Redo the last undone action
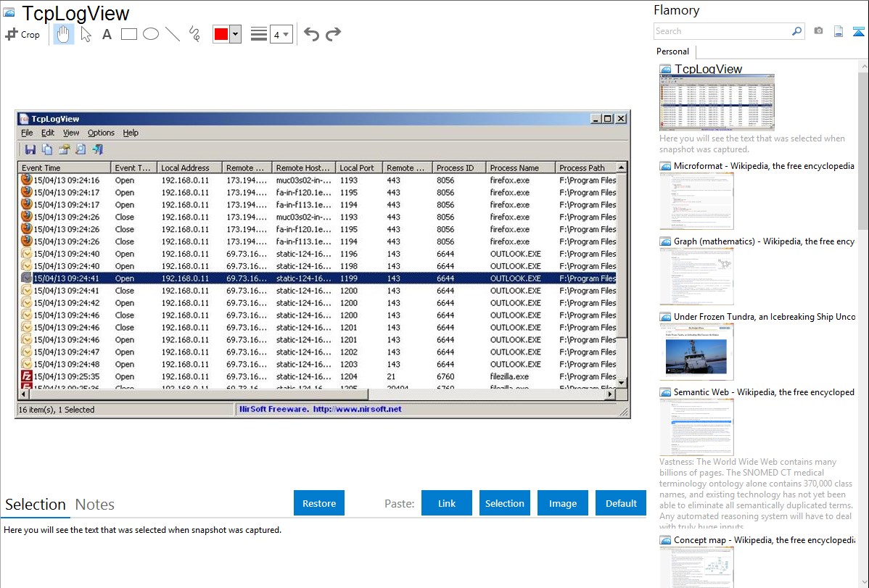The image size is (869, 588). [333, 34]
